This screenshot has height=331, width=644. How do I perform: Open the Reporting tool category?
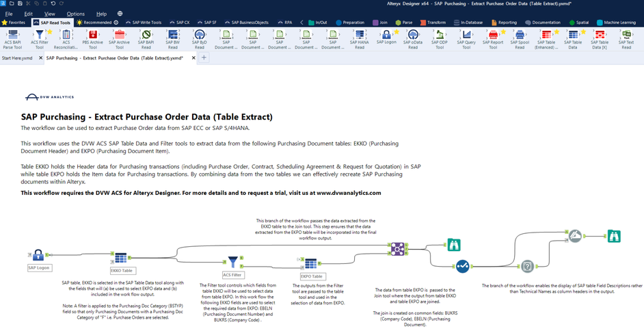tap(504, 23)
